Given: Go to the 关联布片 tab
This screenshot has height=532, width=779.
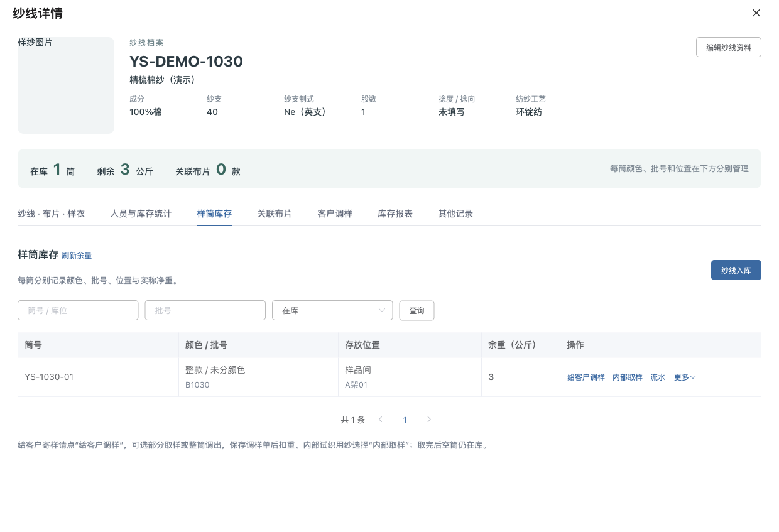Looking at the screenshot, I should 275,214.
